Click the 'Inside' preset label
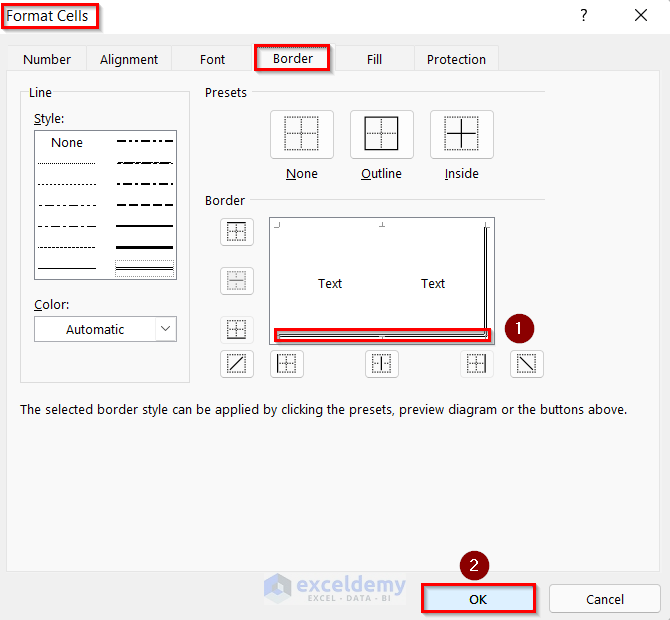Image resolution: width=670 pixels, height=620 pixels. coord(461,173)
